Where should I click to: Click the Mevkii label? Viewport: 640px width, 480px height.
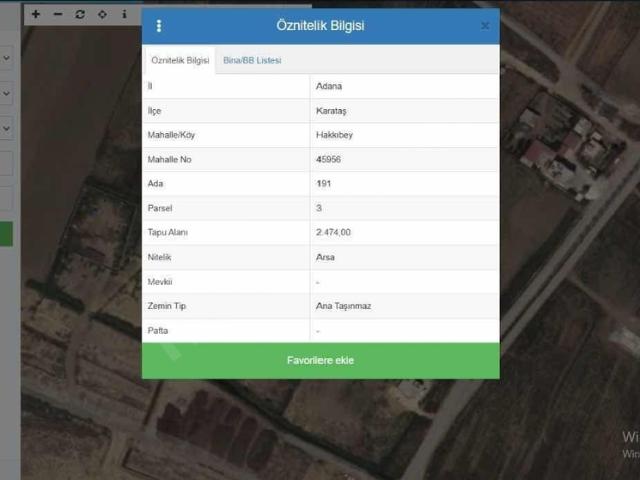coord(160,282)
